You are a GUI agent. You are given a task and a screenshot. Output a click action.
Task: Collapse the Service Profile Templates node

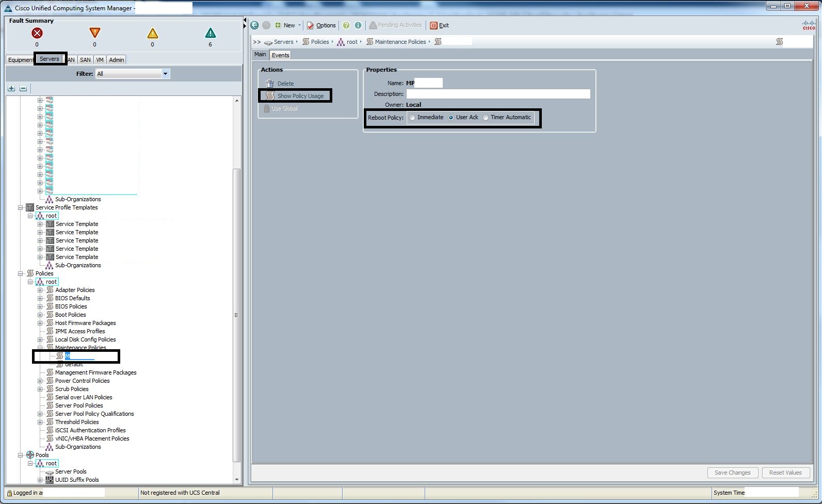tap(21, 207)
